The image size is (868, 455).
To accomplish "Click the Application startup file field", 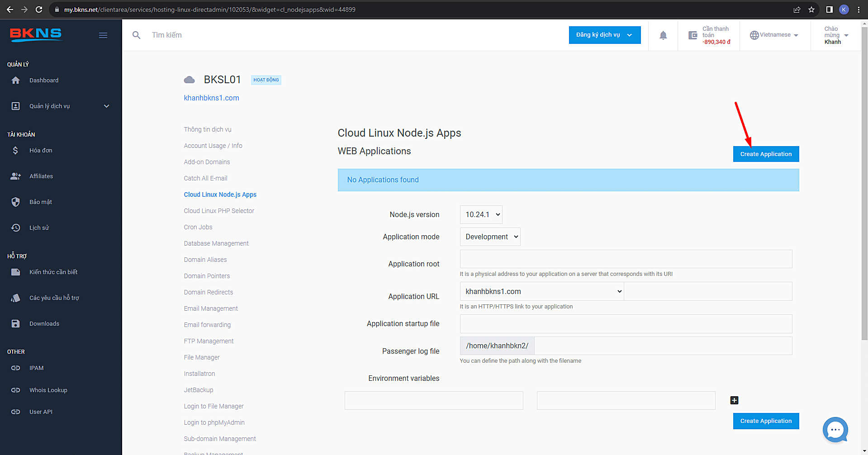I will click(x=626, y=324).
